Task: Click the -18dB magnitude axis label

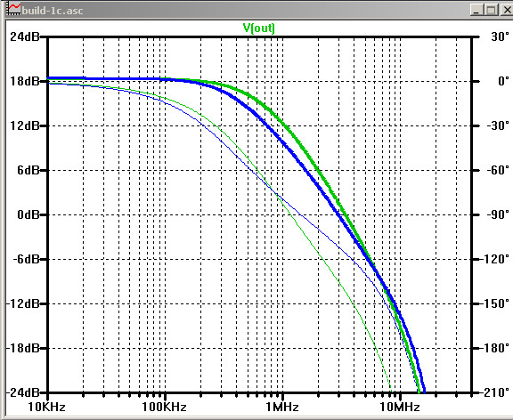Action: pyautogui.click(x=22, y=348)
